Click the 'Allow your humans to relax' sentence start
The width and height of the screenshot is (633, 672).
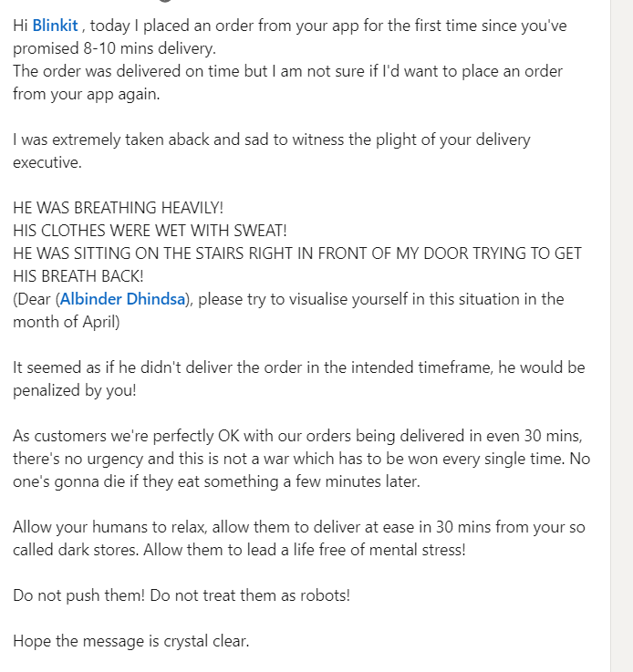point(109,527)
